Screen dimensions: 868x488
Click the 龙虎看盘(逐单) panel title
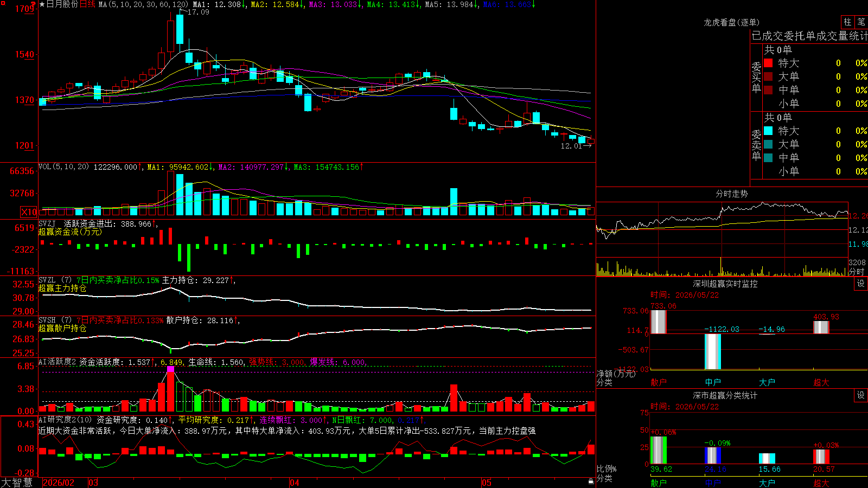tap(731, 22)
